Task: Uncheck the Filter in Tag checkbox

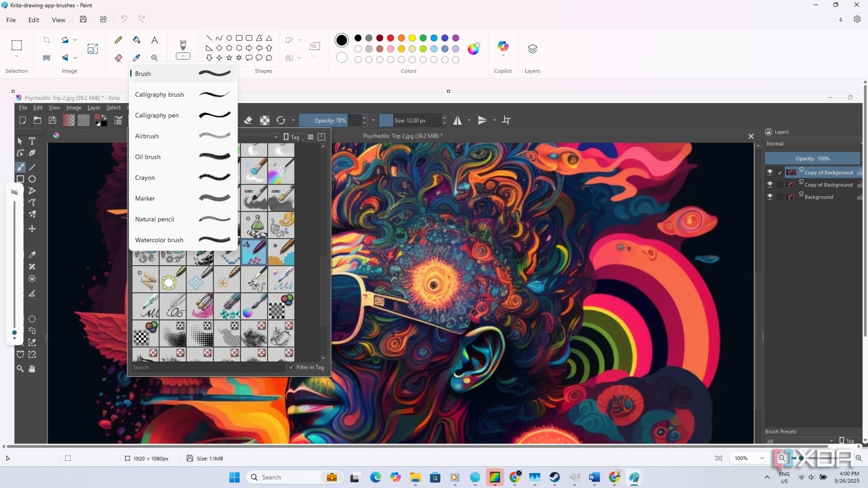Action: point(291,367)
